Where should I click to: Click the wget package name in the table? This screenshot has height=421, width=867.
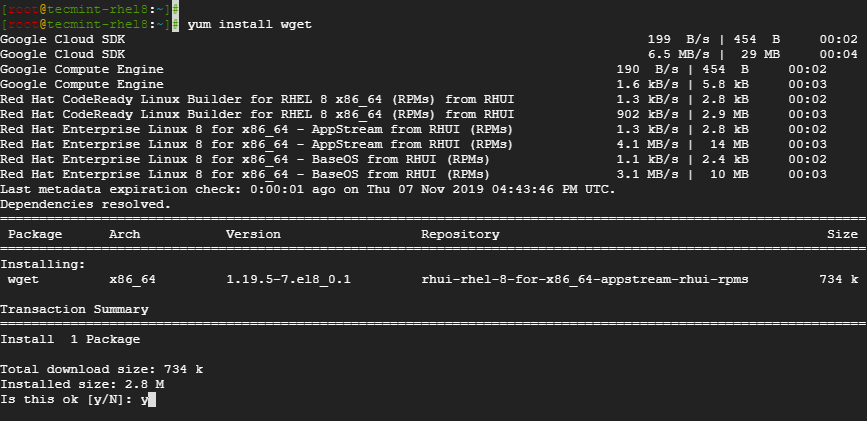tap(23, 279)
